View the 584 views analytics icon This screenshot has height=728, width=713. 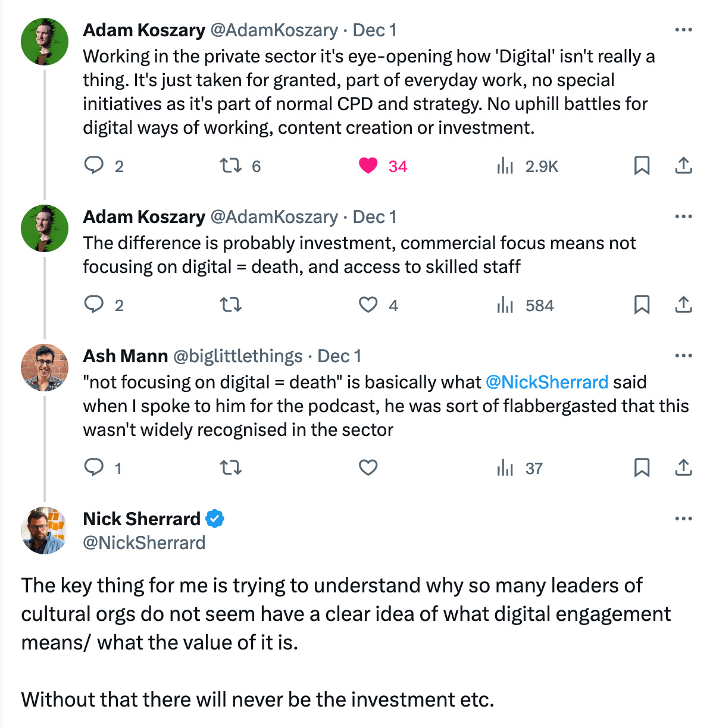[505, 305]
